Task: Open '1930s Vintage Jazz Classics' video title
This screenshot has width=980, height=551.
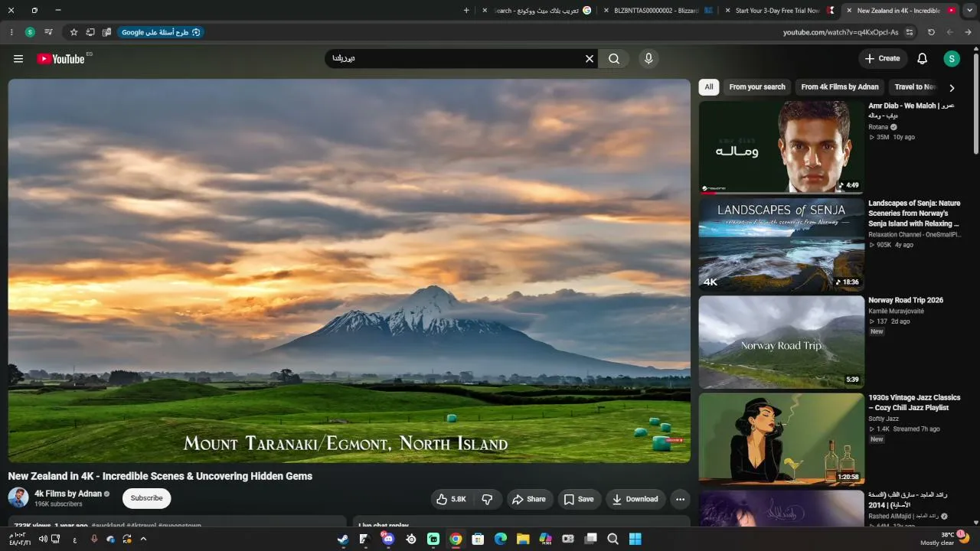Action: pos(914,403)
